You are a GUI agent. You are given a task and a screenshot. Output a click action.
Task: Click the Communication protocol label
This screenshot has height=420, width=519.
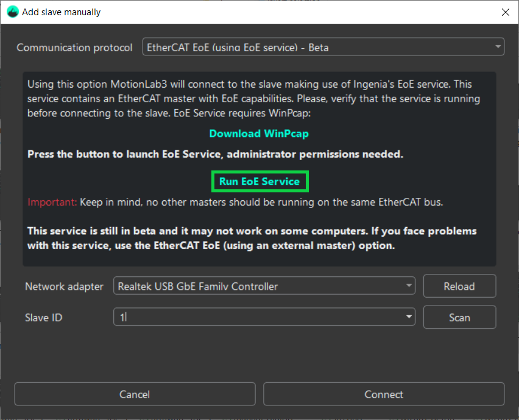[74, 47]
